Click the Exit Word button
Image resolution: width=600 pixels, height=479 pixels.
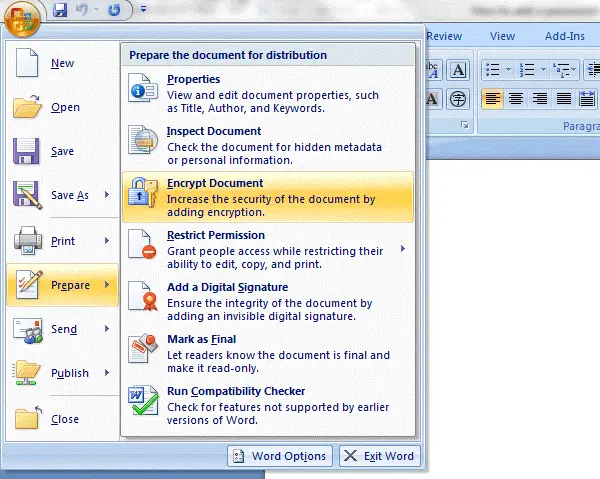380,456
